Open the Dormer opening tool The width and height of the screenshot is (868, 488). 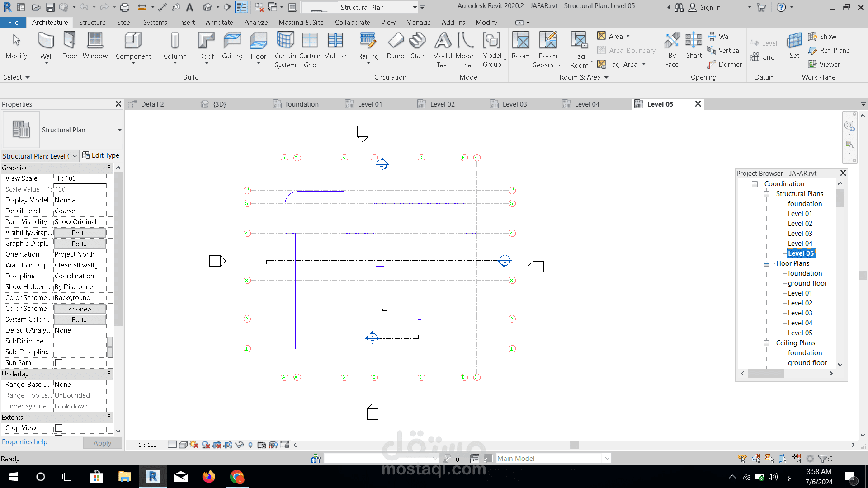(724, 64)
